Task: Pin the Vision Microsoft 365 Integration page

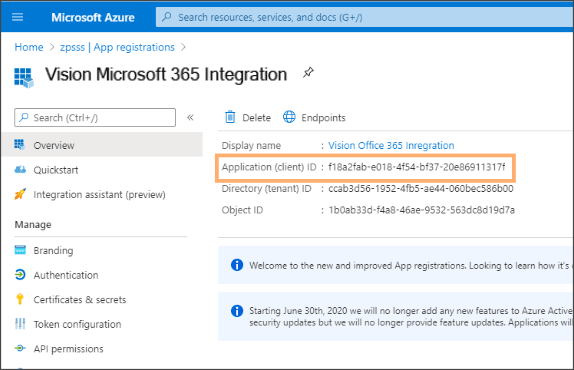Action: click(308, 72)
